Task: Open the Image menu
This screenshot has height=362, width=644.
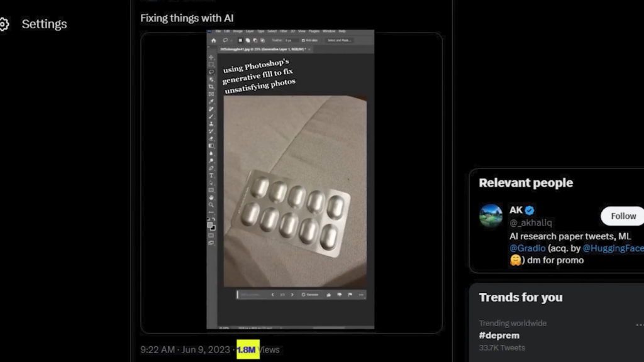Action: (x=238, y=31)
